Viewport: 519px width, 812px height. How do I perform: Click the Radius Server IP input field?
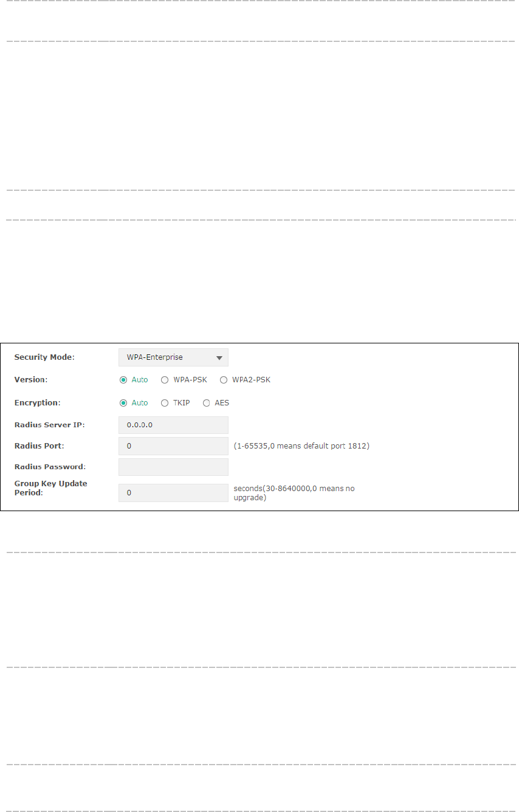pos(173,425)
